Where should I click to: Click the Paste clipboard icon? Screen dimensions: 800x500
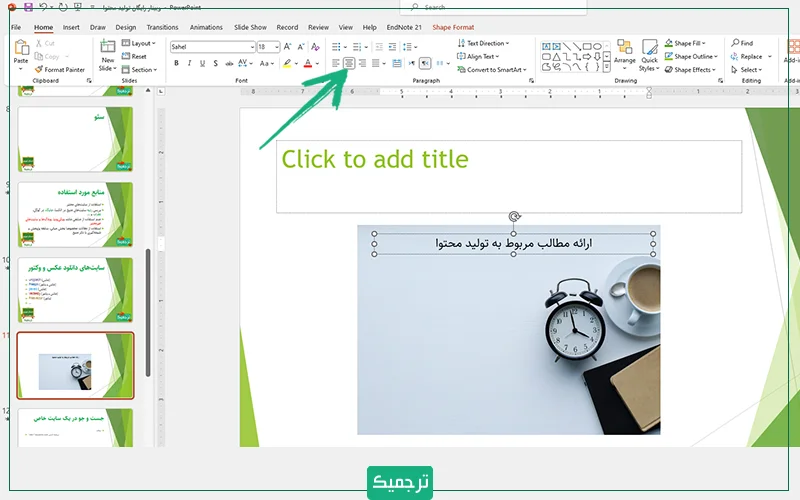pos(21,48)
